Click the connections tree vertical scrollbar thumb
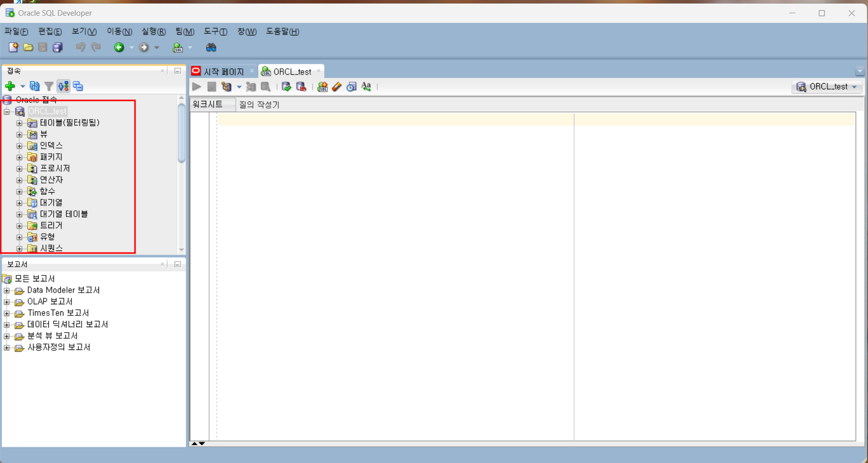The image size is (868, 463). pyautogui.click(x=182, y=133)
